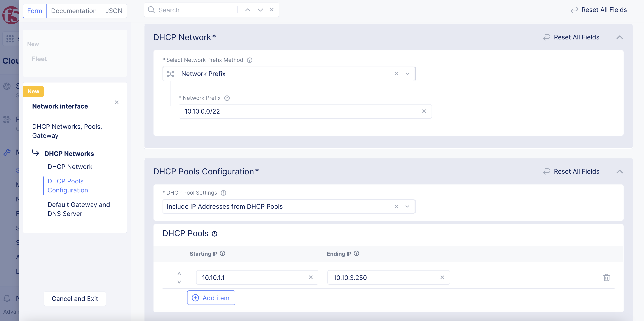The height and width of the screenshot is (321, 644).
Task: Add item to DHCP Pools
Action: click(211, 298)
